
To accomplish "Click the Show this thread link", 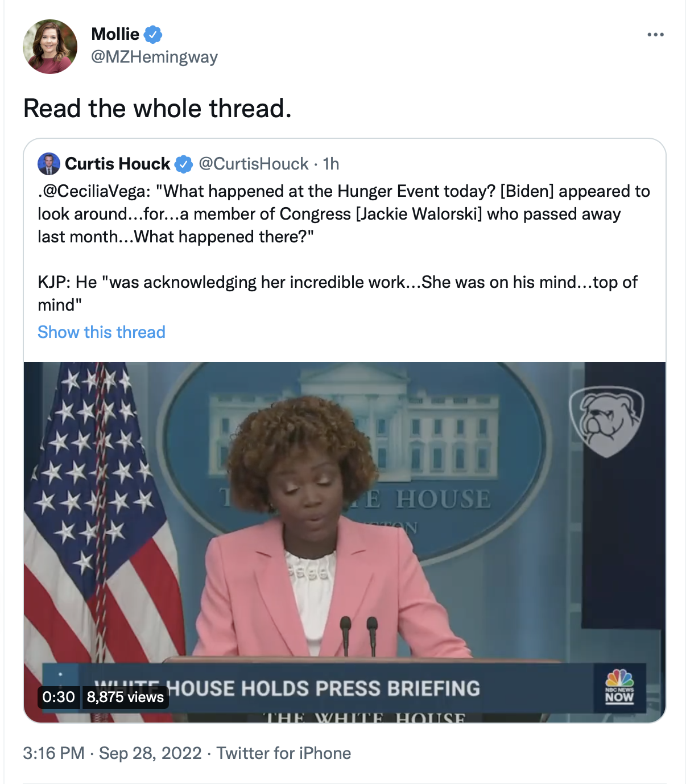I will (x=101, y=332).
